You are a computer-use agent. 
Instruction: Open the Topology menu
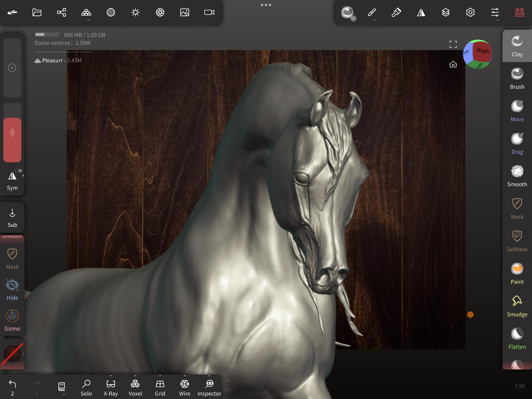coord(86,13)
